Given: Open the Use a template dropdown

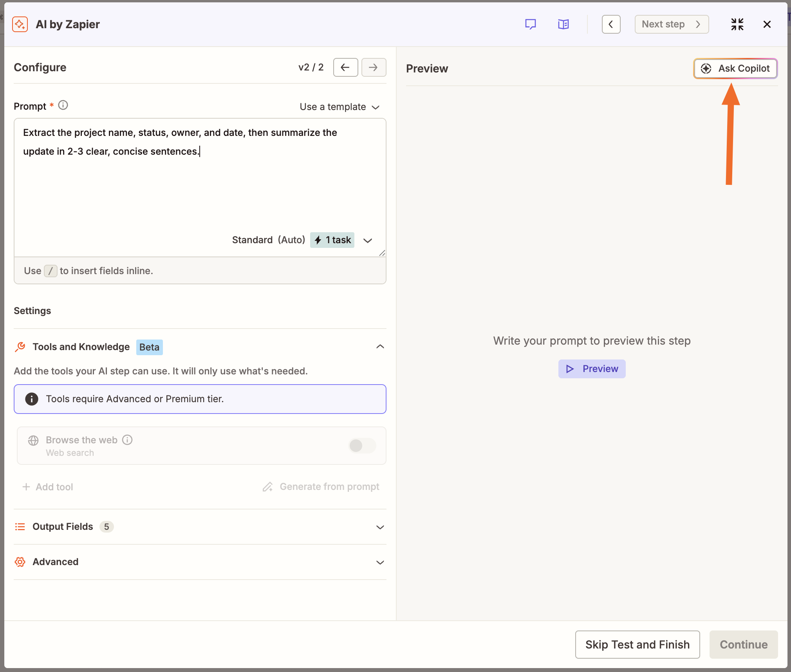Looking at the screenshot, I should (x=340, y=107).
